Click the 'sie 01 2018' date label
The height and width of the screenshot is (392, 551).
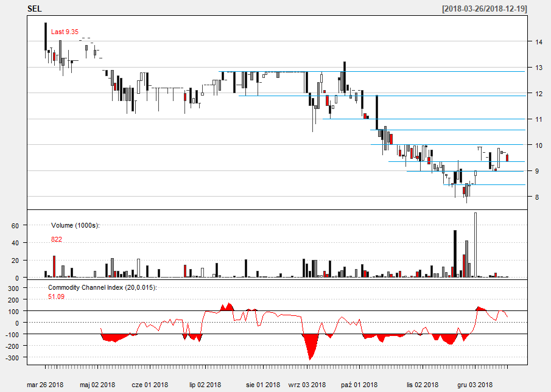coord(263,385)
